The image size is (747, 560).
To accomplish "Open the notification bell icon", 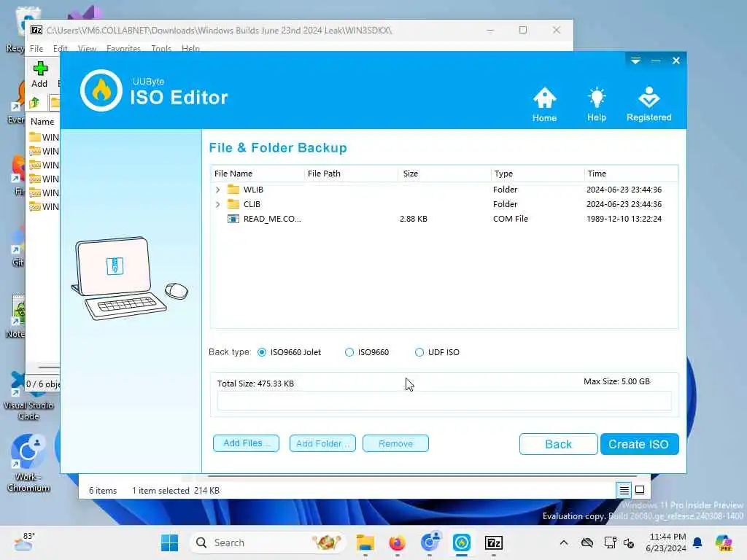I will pos(697,542).
